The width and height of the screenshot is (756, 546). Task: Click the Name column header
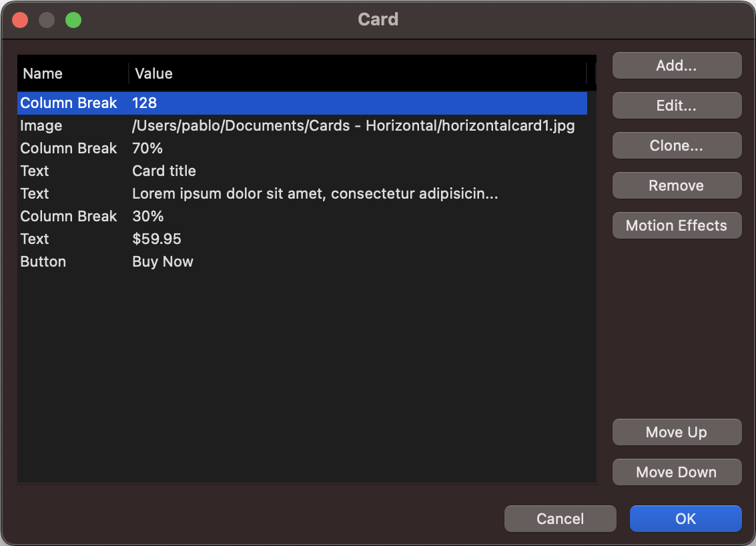tap(72, 73)
